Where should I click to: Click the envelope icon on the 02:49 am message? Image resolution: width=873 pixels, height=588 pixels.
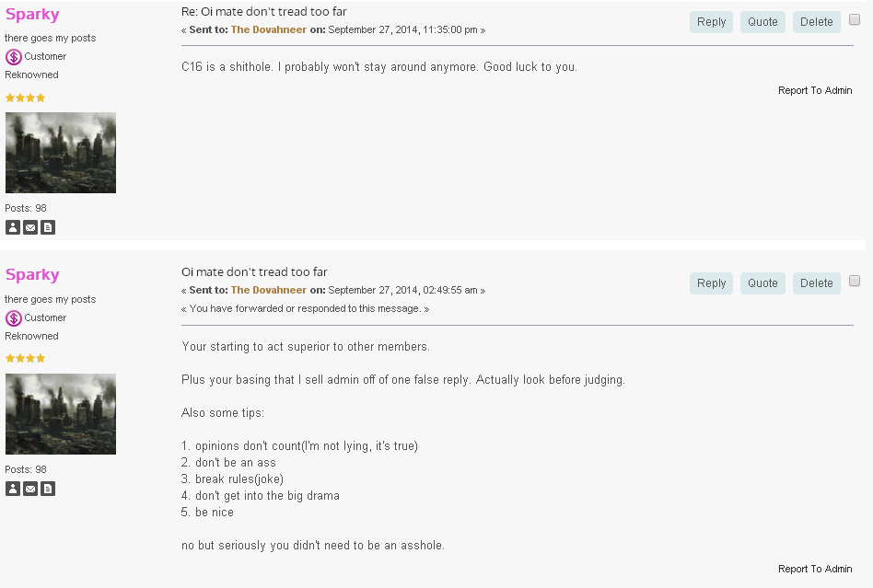tap(30, 489)
